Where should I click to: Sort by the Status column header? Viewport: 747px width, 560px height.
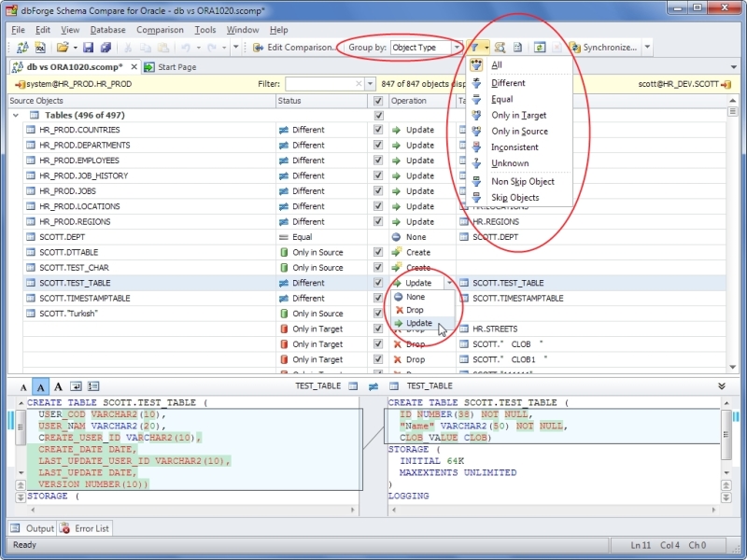[321, 101]
